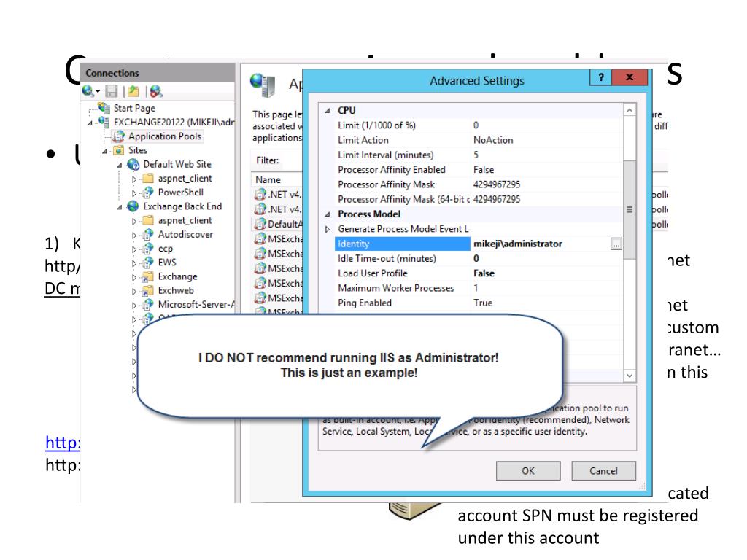The width and height of the screenshot is (747, 560).
Task: Click the Autodiscover application icon
Action: click(148, 234)
